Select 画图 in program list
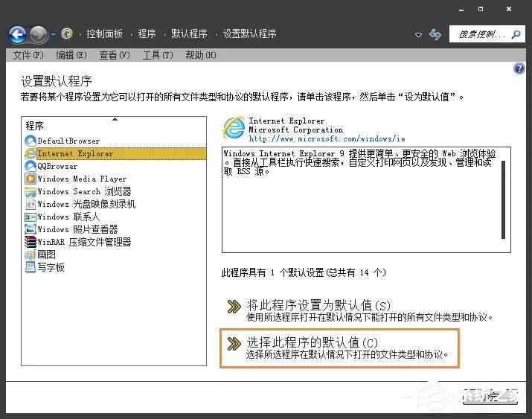The height and width of the screenshot is (419, 532). click(114, 255)
